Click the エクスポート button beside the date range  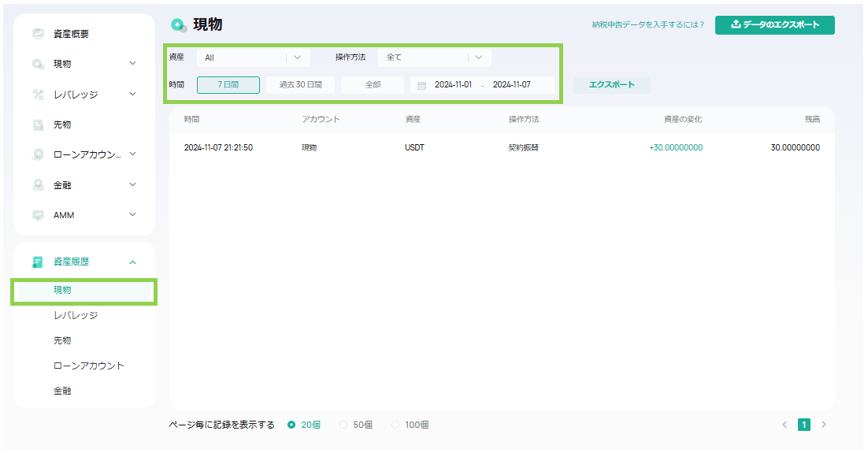(612, 85)
